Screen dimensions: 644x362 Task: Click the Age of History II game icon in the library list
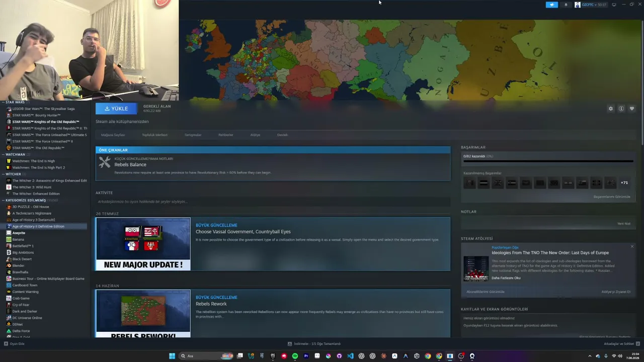coord(9,226)
